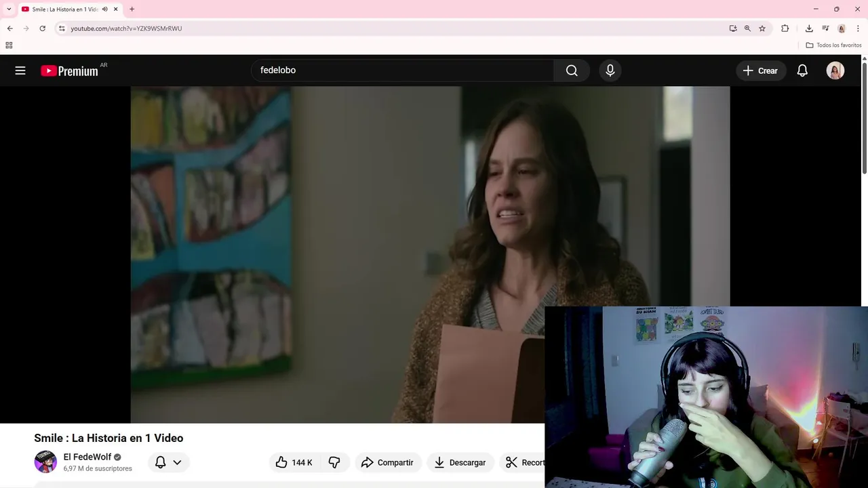This screenshot has height=488, width=868.
Task: Click the Descargar download button
Action: (x=460, y=462)
